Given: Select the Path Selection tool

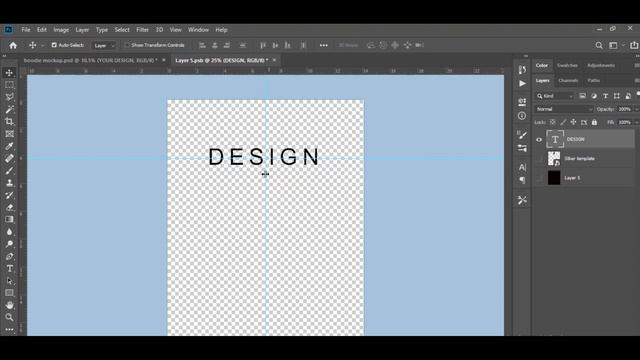Looking at the screenshot, I should (9, 281).
